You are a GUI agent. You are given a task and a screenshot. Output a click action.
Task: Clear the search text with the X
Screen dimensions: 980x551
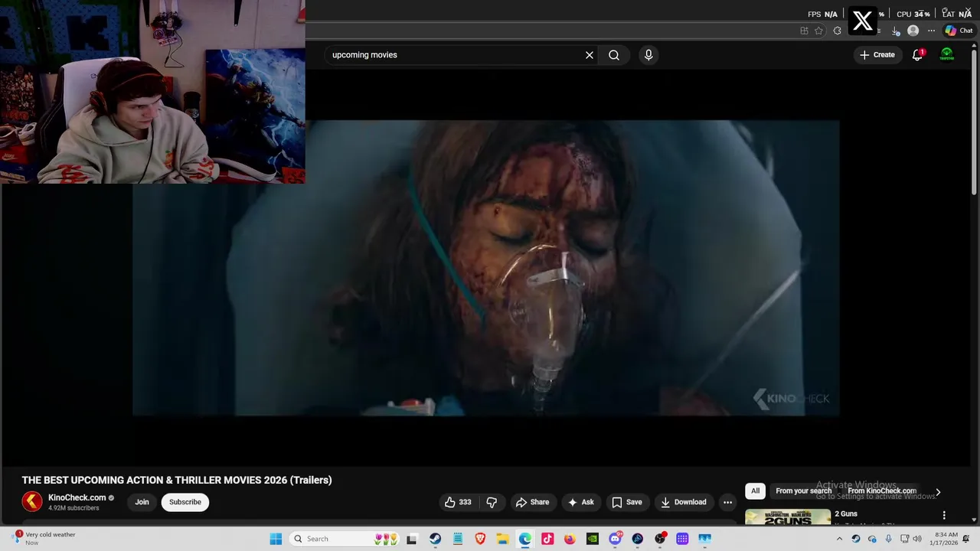point(590,55)
